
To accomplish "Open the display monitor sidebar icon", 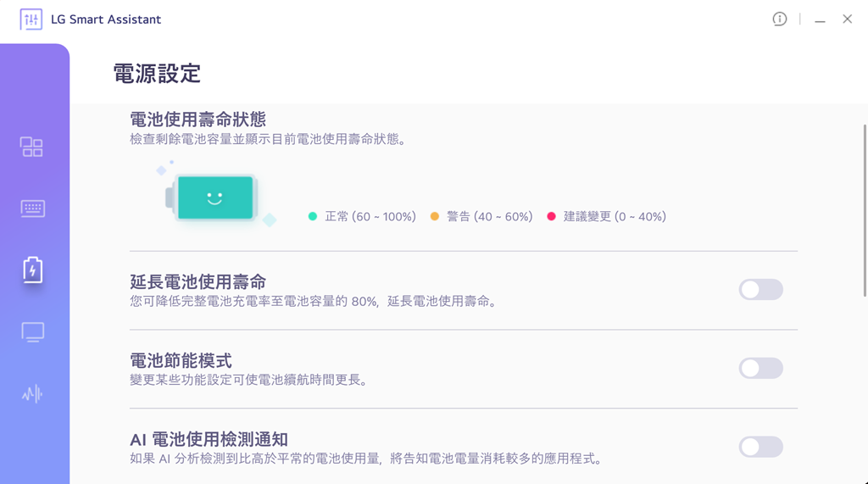I will coord(32,331).
